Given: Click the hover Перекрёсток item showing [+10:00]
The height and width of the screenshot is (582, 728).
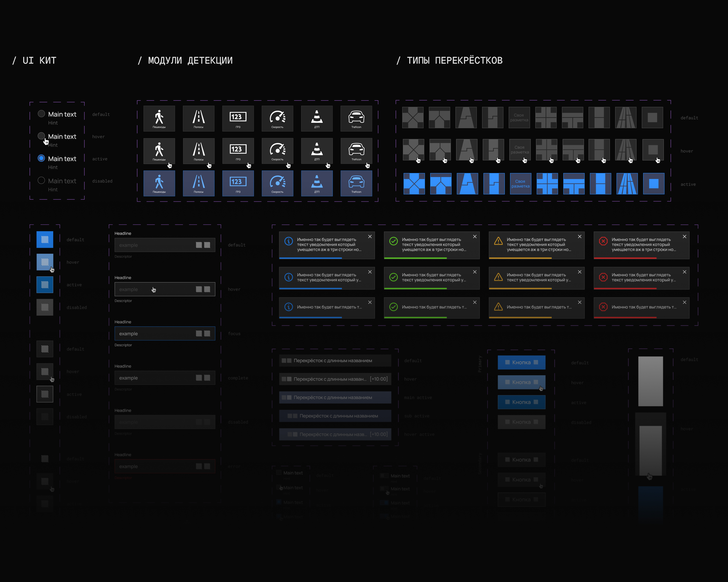Looking at the screenshot, I should click(x=335, y=379).
